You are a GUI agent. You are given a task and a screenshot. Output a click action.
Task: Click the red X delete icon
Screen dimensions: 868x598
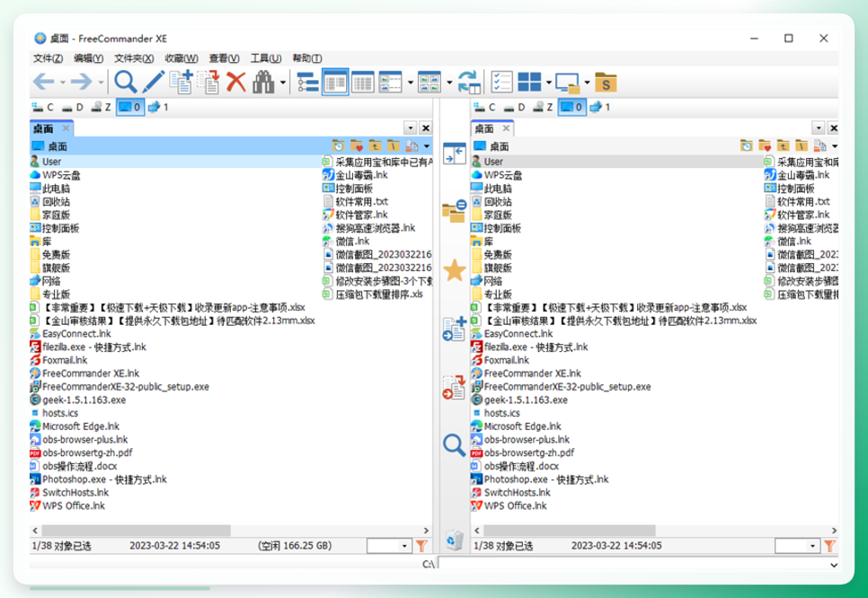pyautogui.click(x=235, y=83)
